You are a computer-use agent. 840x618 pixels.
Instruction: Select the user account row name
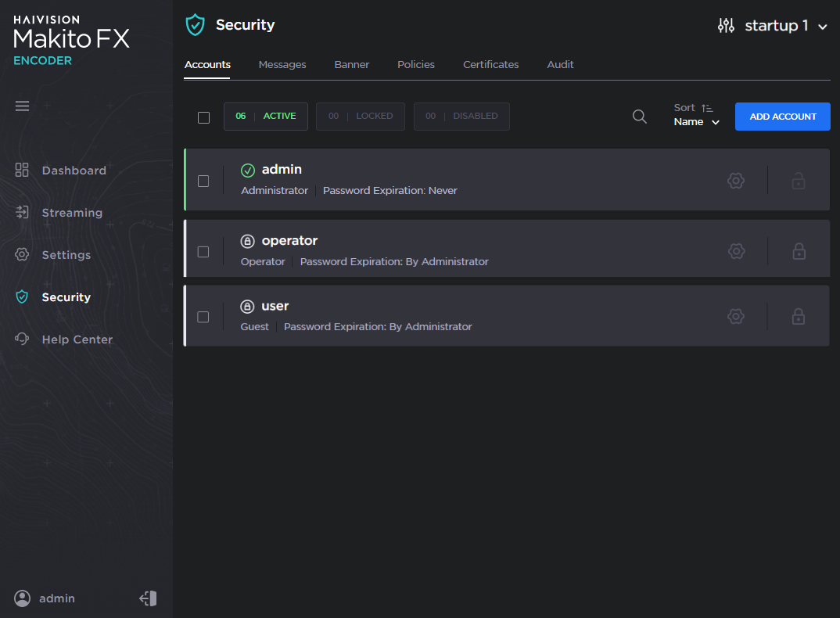point(275,306)
